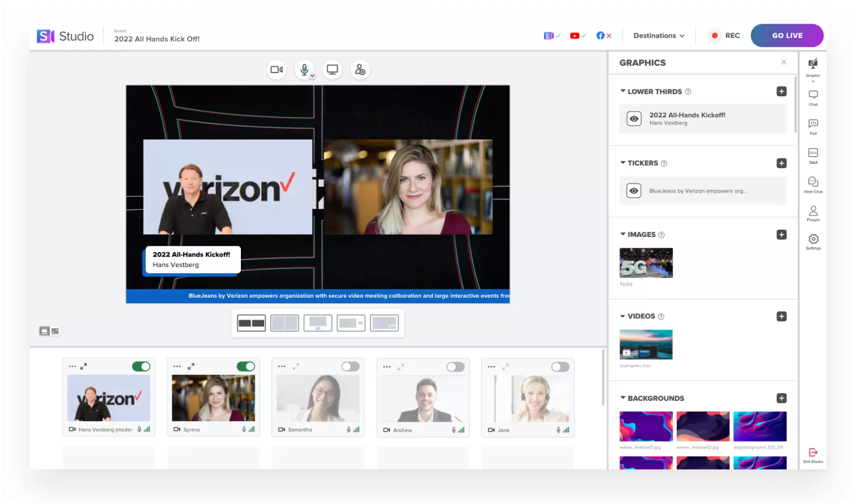
Task: Select the second equal split layout
Action: pos(284,323)
